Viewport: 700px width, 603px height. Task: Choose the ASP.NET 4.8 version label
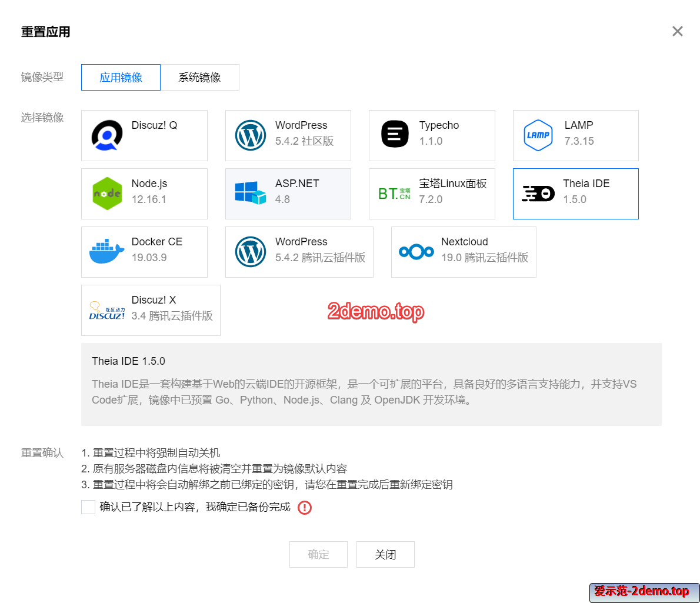coord(282,199)
